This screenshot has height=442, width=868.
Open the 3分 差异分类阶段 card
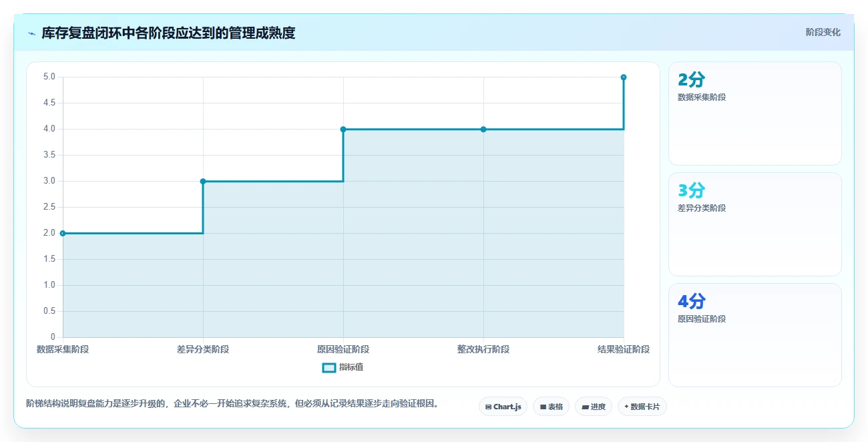pyautogui.click(x=755, y=224)
